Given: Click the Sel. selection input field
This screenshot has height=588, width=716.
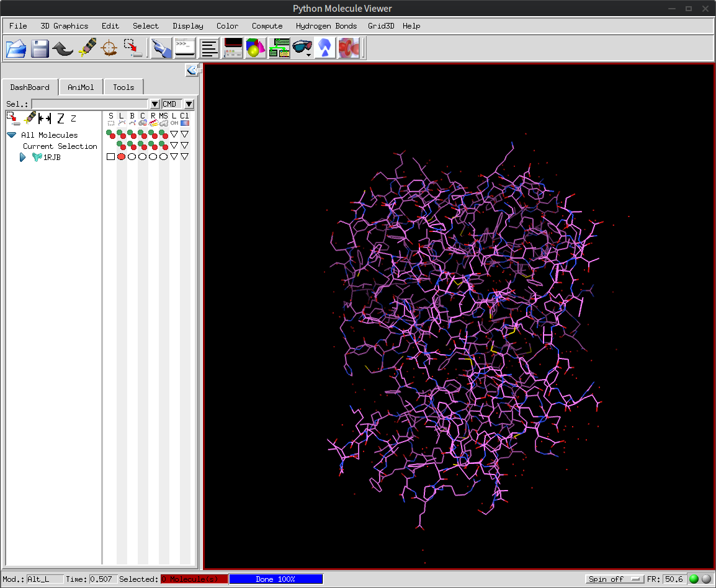Looking at the screenshot, I should point(91,104).
